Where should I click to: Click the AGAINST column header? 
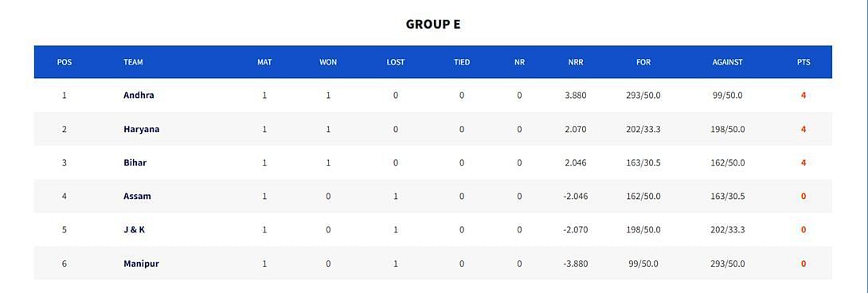(x=727, y=62)
